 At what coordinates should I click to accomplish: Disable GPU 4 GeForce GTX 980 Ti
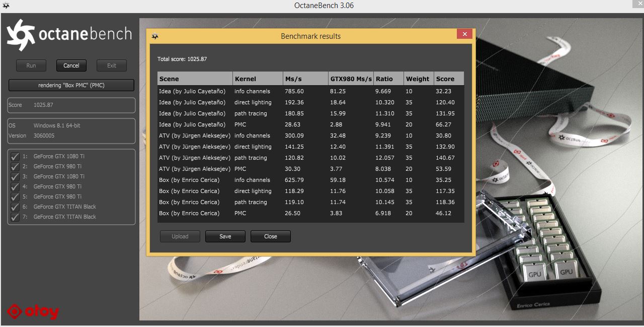[x=15, y=186]
